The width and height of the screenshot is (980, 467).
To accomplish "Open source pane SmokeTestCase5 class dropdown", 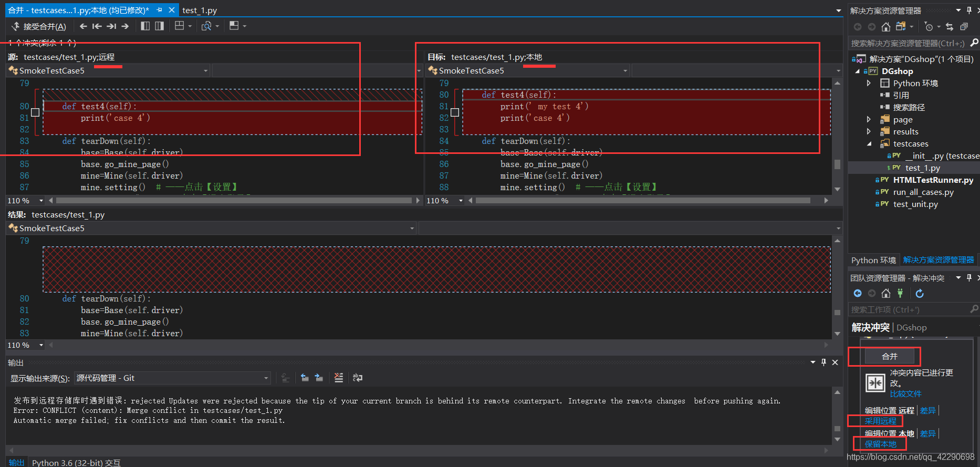I will (x=205, y=70).
